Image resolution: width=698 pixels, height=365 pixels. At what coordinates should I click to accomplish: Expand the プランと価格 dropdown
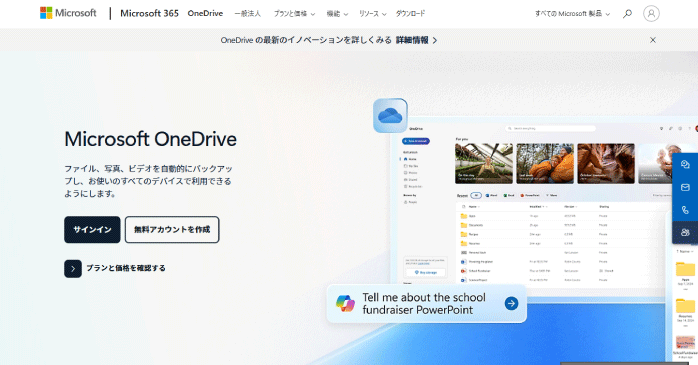tap(294, 14)
